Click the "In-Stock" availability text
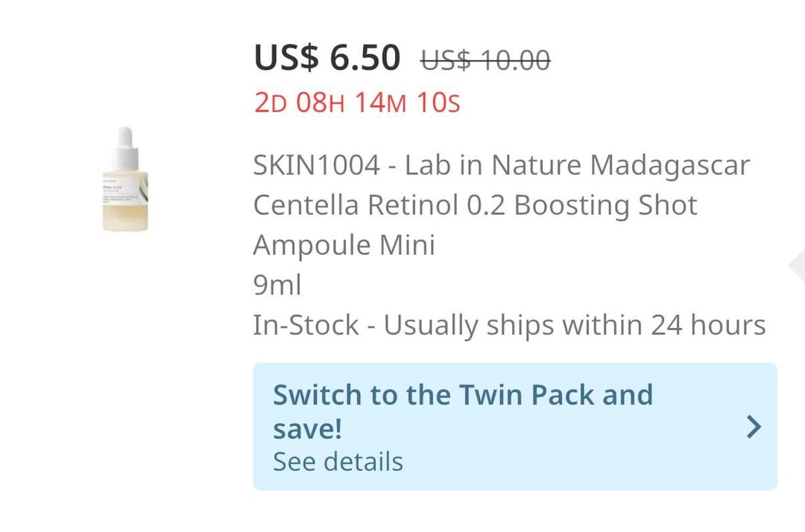 pos(306,325)
